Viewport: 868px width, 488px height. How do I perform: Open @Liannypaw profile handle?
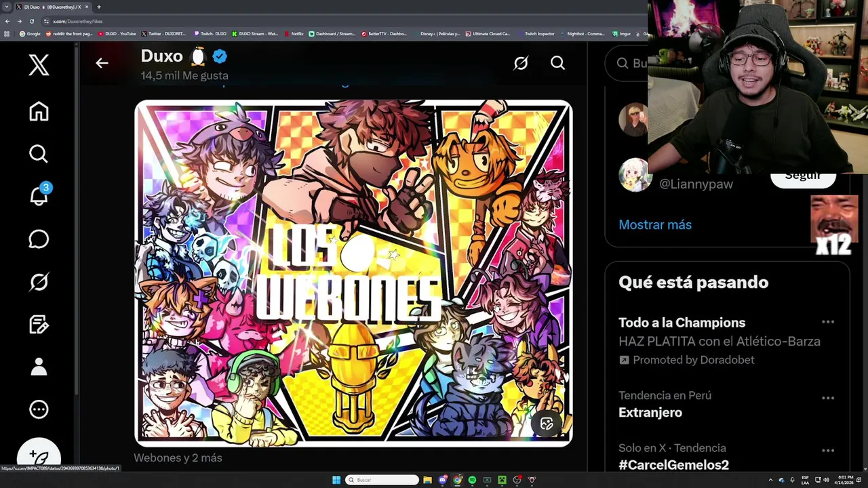(x=696, y=184)
